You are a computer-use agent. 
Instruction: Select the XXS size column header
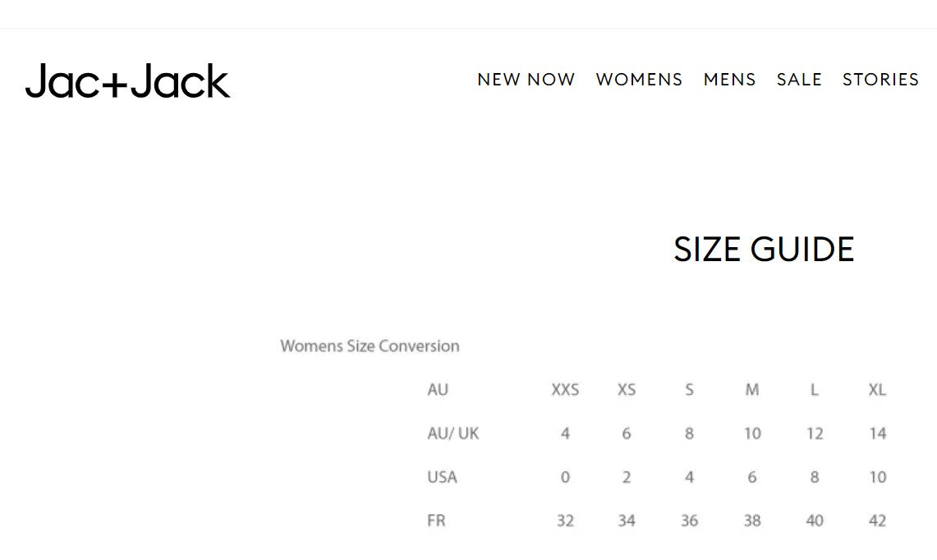565,390
